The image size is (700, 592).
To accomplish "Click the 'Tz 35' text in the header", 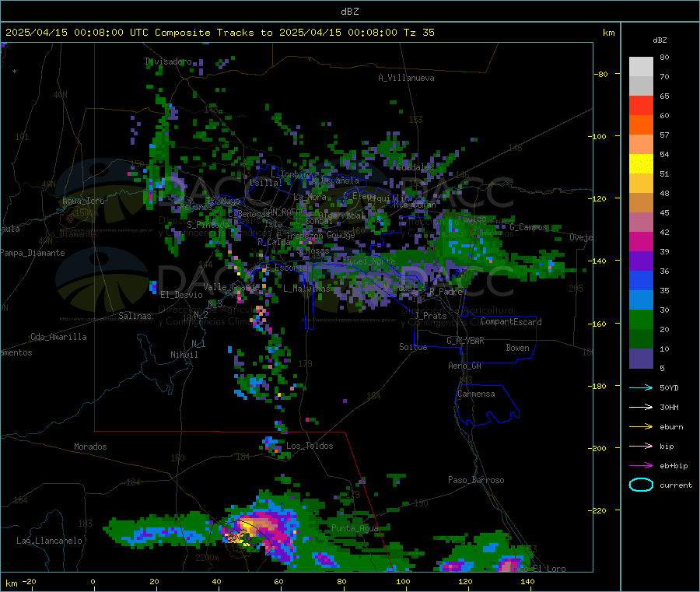I will (x=418, y=32).
